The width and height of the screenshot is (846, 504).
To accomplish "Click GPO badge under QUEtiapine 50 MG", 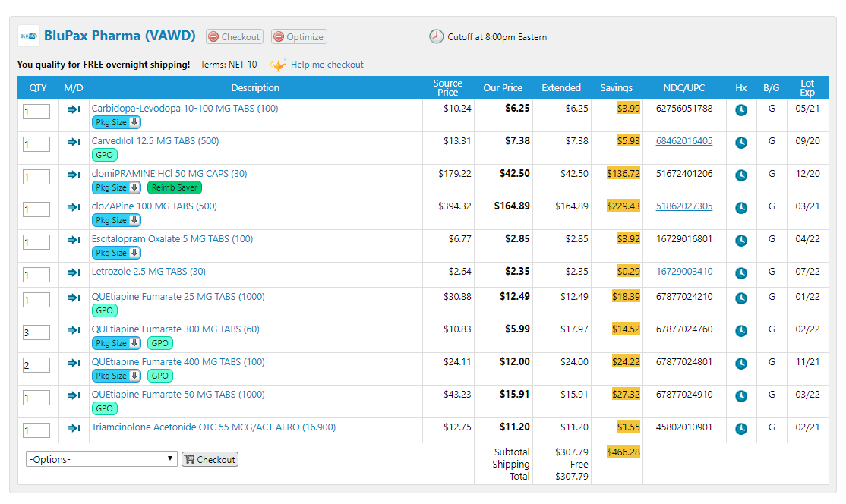I will pos(105,408).
